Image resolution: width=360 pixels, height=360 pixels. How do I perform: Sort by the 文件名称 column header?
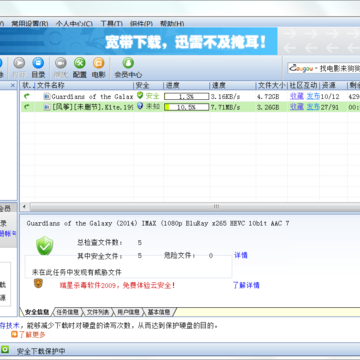[x=84, y=85]
